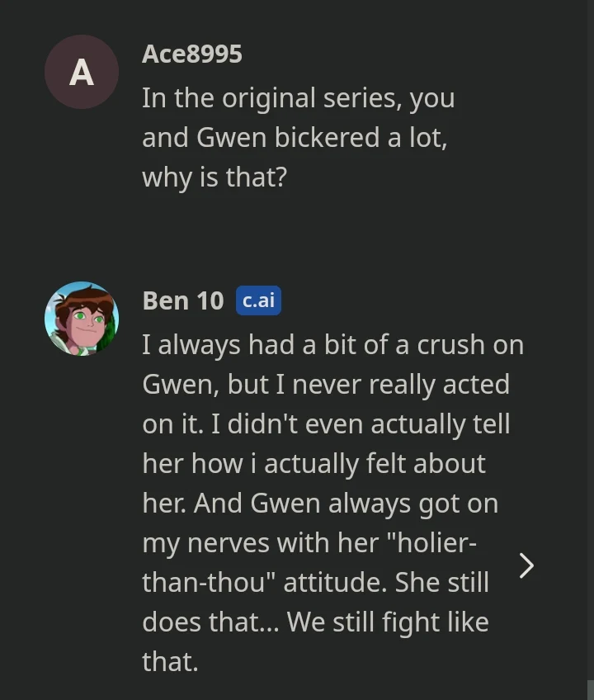Image resolution: width=594 pixels, height=700 pixels.
Task: Click the scrollbar thumb at bottom right
Action: pos(589,689)
